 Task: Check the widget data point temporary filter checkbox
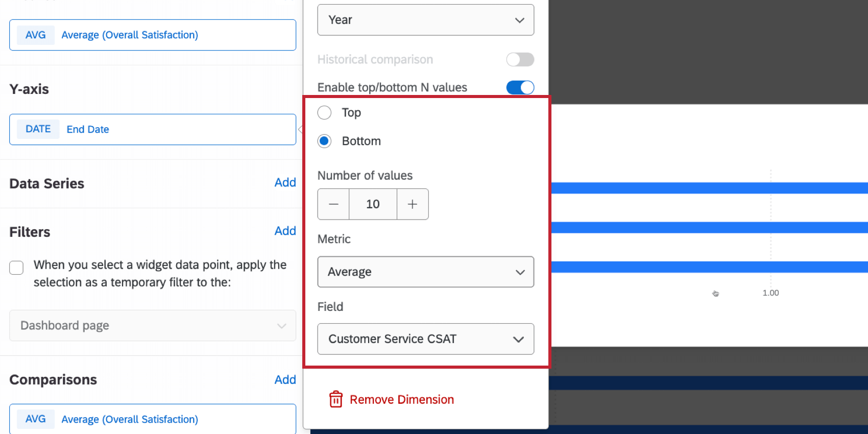(x=16, y=268)
